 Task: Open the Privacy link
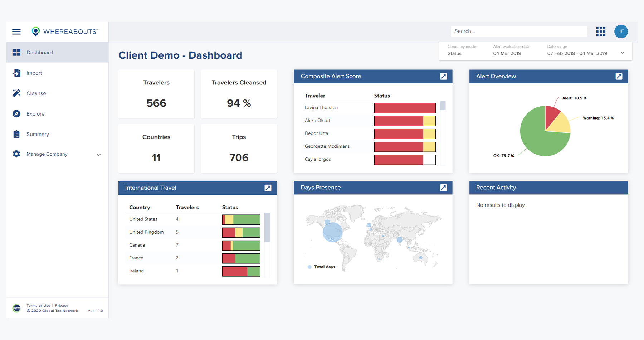62,306
